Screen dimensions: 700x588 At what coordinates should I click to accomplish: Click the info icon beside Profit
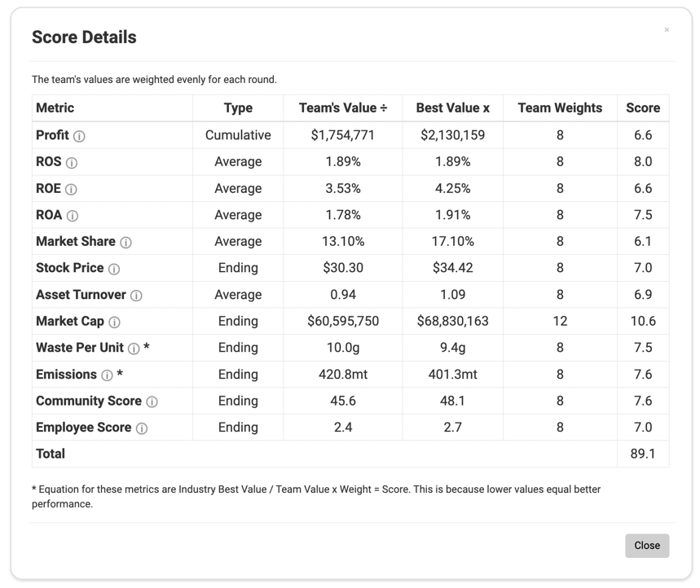[x=79, y=136]
